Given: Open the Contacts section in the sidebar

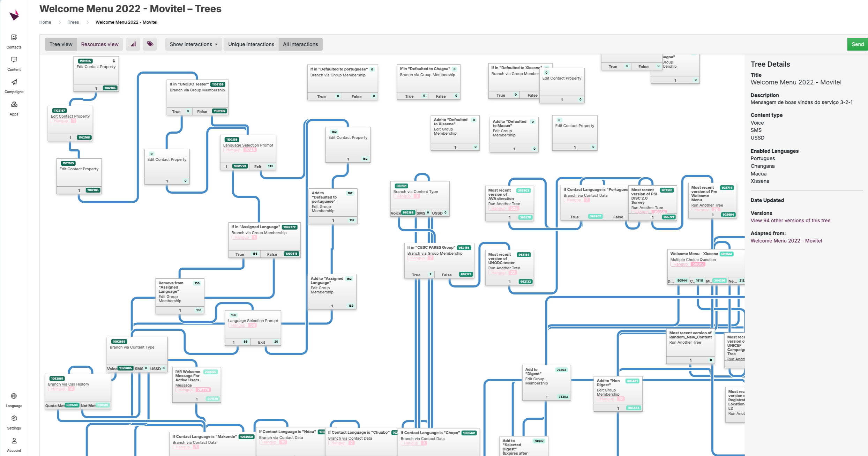Looking at the screenshot, I should pos(14,39).
